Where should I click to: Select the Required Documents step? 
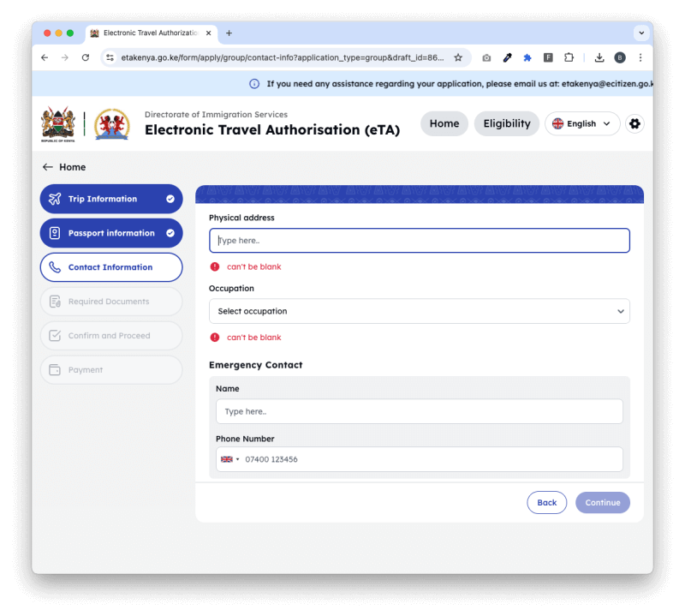click(111, 302)
